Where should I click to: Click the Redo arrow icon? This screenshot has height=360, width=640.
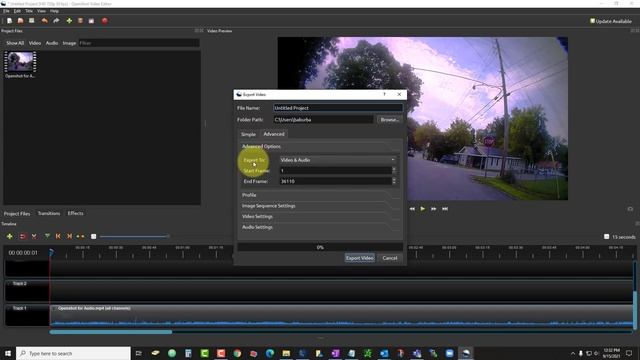point(56,21)
